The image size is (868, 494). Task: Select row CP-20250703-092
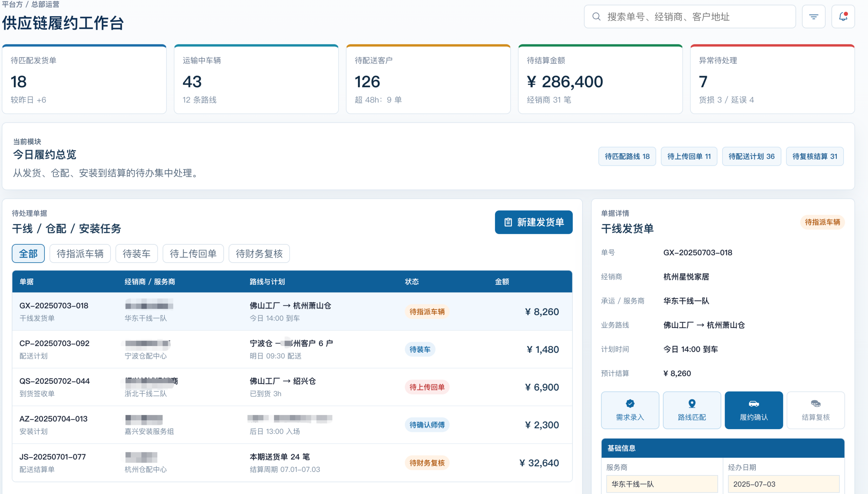[292, 349]
